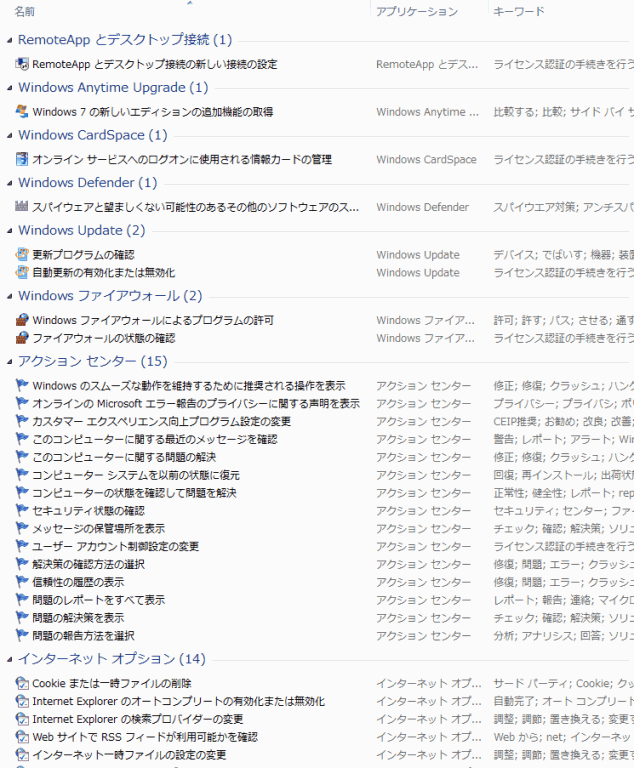Click the icon beside 自動更新の有効化または無効化
The height and width of the screenshot is (768, 634).
[22, 272]
